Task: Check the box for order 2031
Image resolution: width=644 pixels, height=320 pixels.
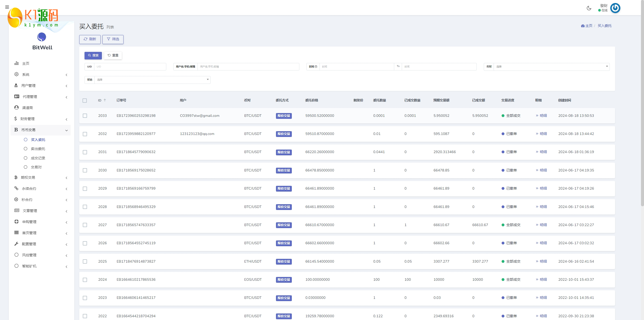Action: tap(85, 152)
